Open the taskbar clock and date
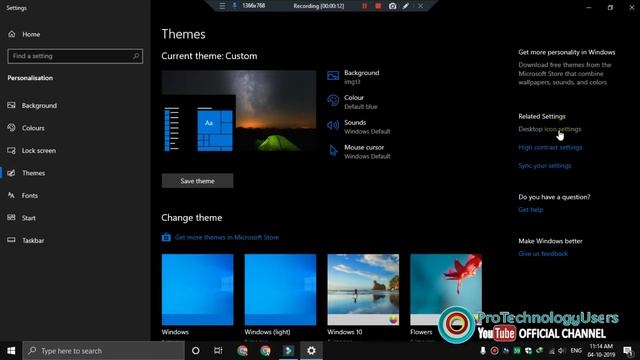This screenshot has height=360, width=640. pos(601,351)
